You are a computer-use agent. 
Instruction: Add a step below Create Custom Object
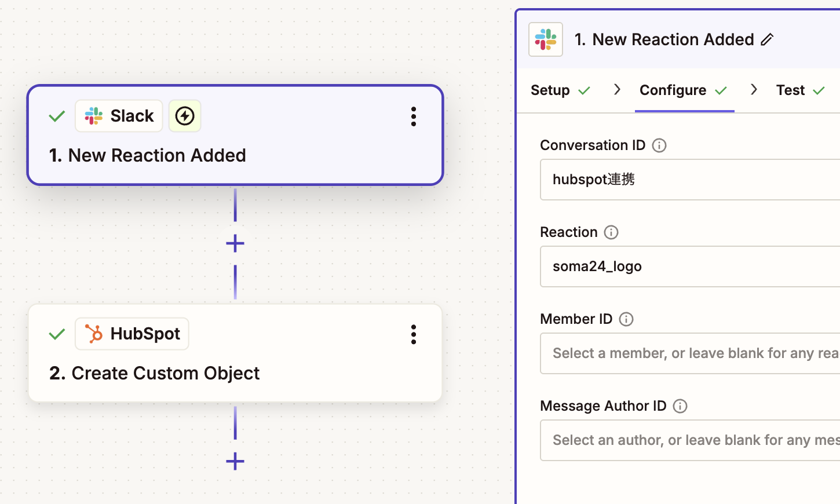click(235, 462)
